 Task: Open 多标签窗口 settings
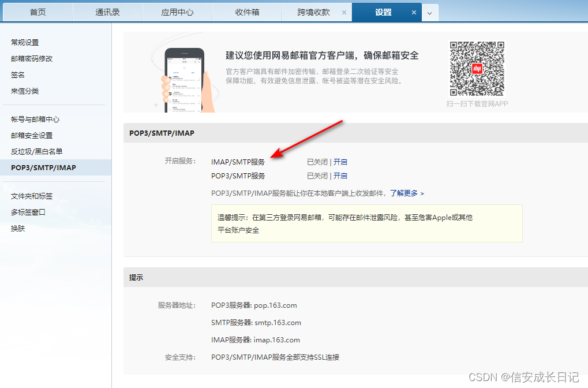pos(28,212)
